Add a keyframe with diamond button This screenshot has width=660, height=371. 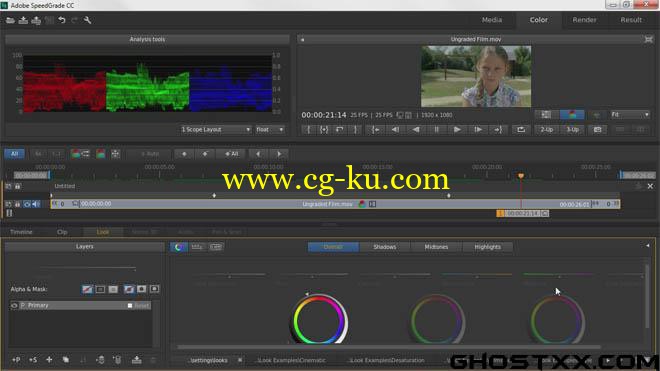coord(184,154)
